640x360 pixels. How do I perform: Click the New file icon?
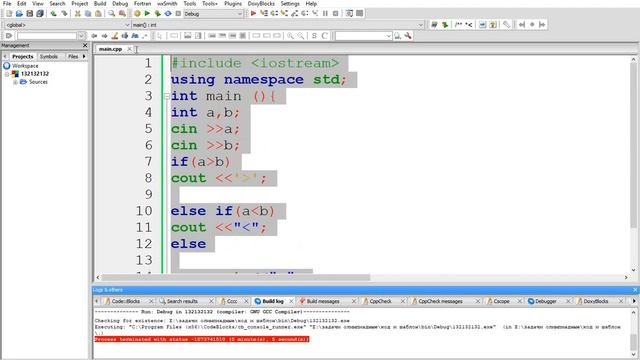pos(9,13)
